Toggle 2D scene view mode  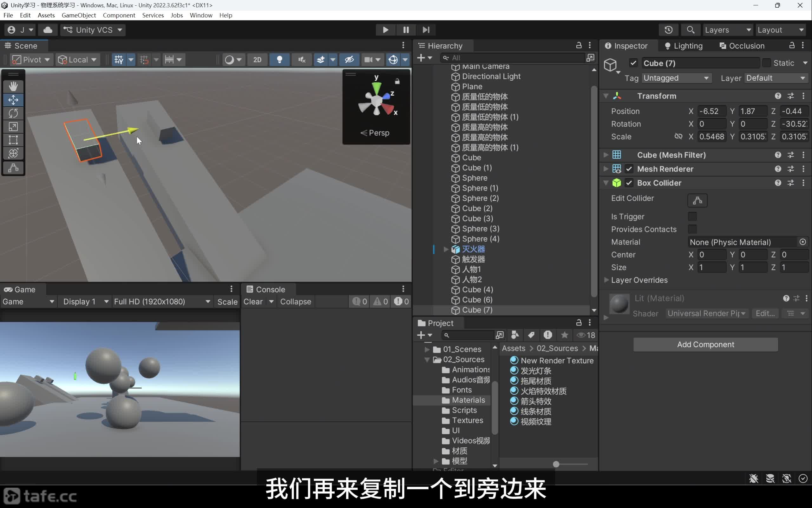tap(257, 60)
